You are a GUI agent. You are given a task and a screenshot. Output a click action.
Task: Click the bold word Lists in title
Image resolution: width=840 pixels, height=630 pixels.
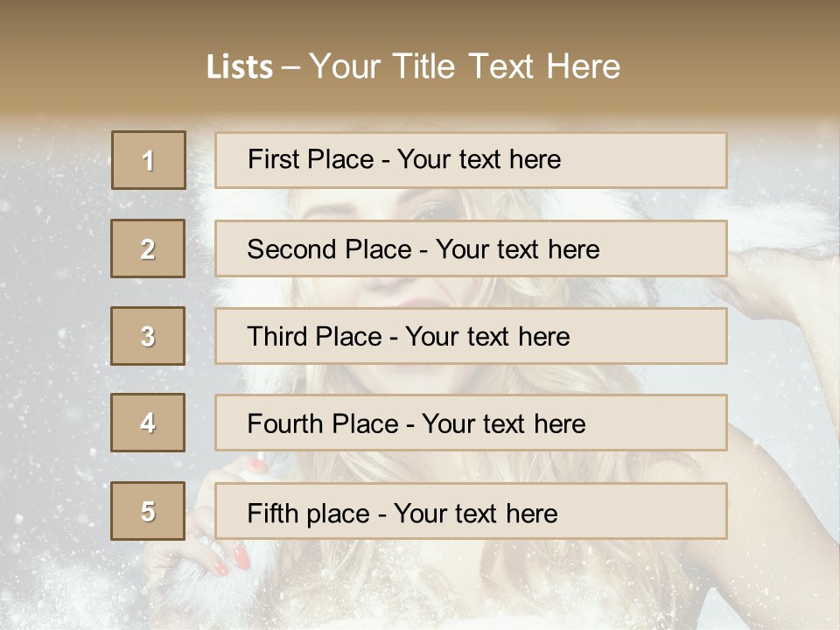point(240,67)
